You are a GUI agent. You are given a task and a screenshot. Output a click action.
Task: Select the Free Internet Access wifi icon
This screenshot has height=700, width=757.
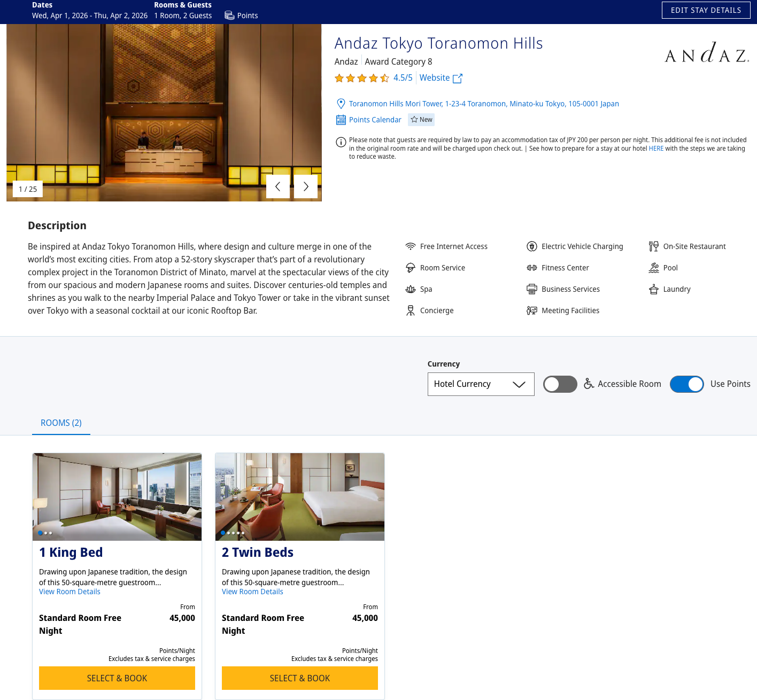411,246
